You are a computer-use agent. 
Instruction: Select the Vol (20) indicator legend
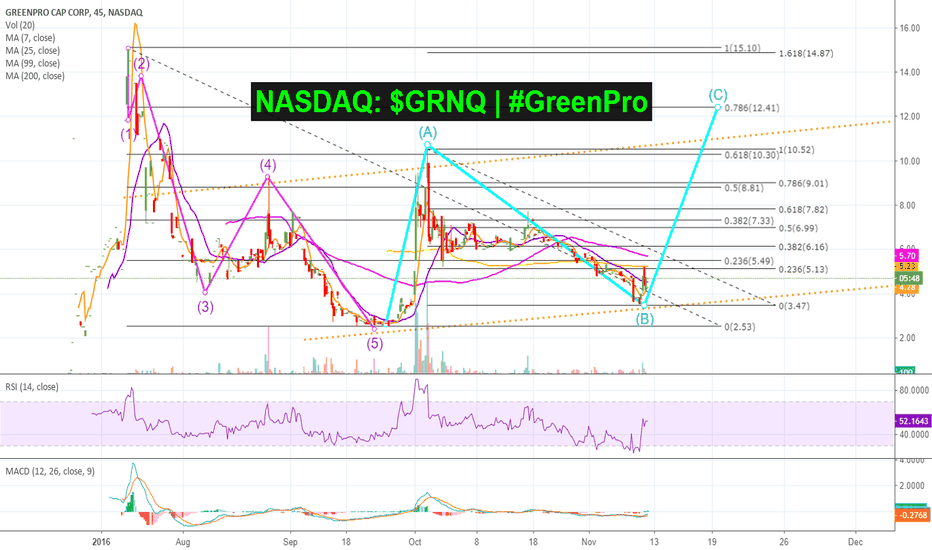[20, 25]
